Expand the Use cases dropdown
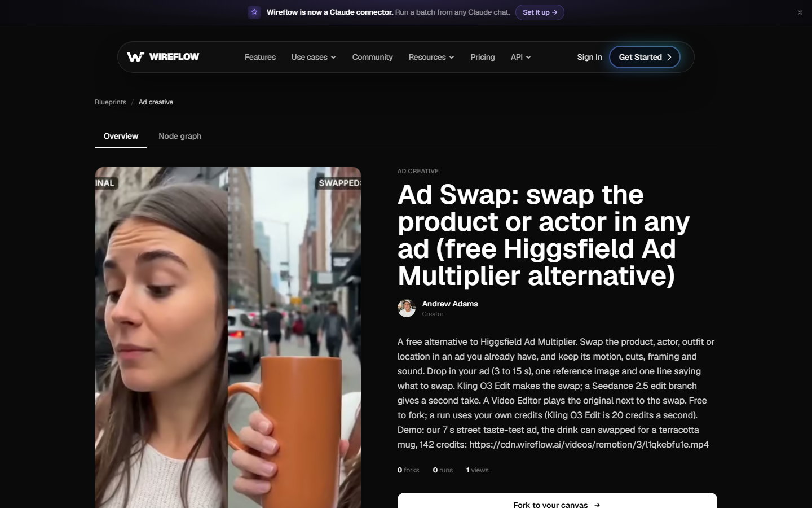This screenshot has width=812, height=508. click(x=314, y=57)
